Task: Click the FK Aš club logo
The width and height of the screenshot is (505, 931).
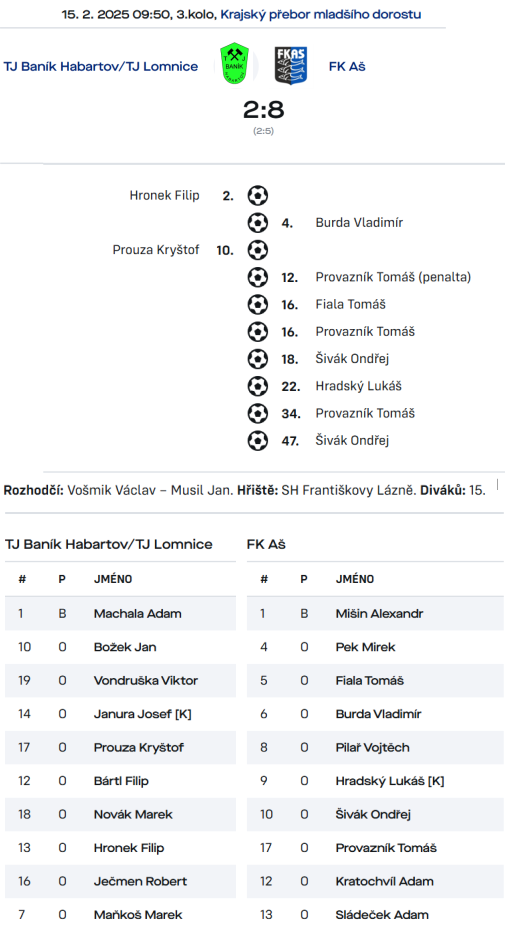Action: (x=291, y=65)
